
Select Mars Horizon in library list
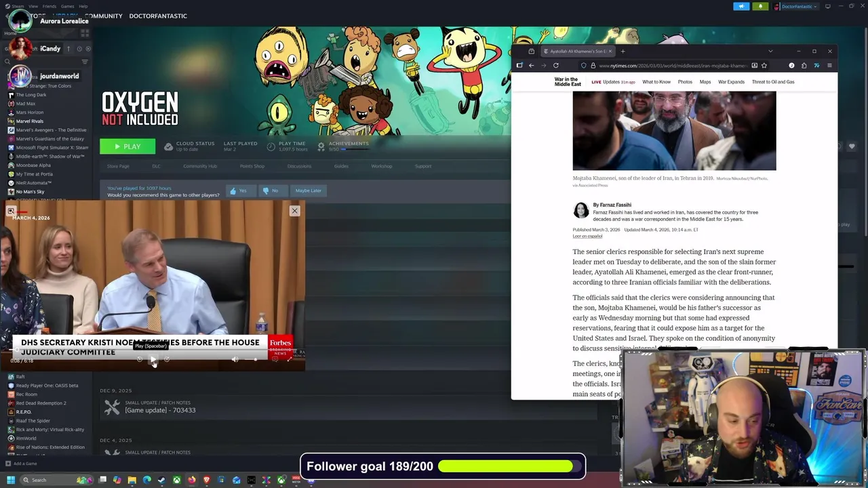(30, 113)
